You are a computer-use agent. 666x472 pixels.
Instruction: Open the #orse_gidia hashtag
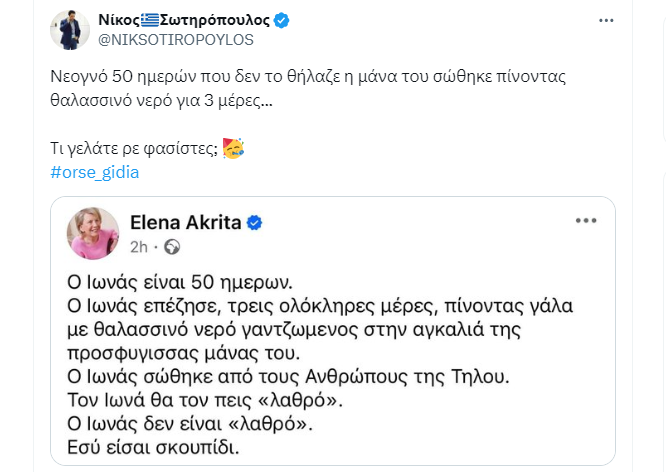[x=94, y=172]
